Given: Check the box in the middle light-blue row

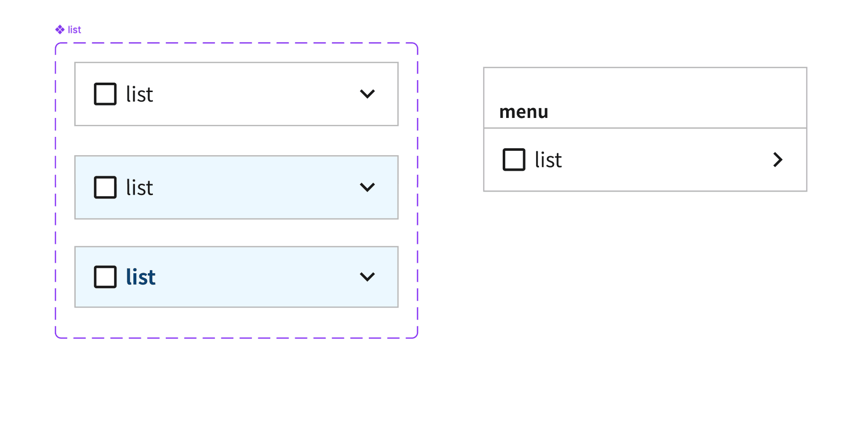Looking at the screenshot, I should tap(105, 188).
